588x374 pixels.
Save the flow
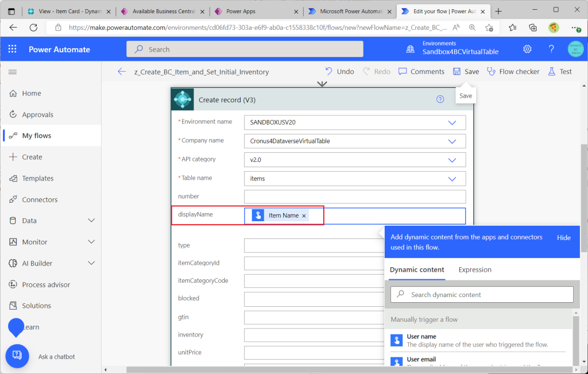[x=466, y=72]
